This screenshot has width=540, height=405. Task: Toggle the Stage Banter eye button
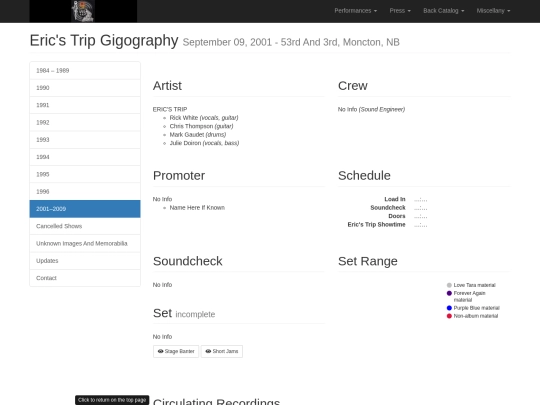click(176, 351)
